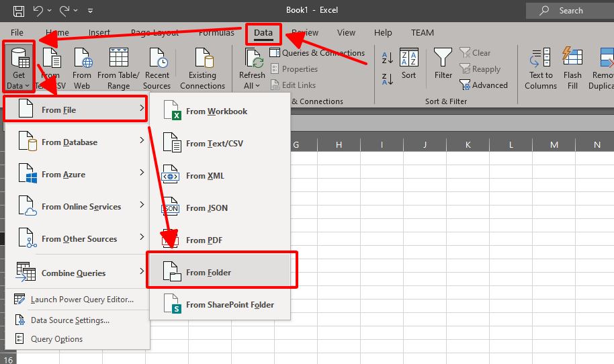Screen dimensions: 614x364
Task: Click Clear filter button
Action: click(x=475, y=53)
